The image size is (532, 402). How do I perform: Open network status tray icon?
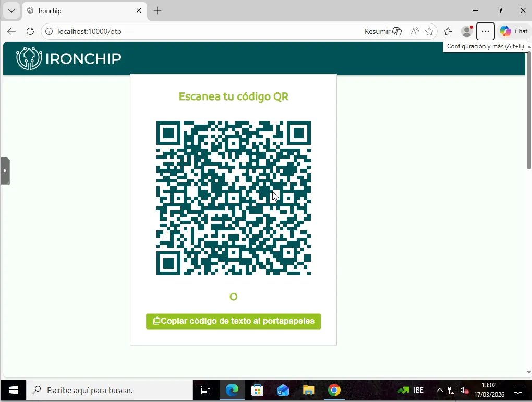coord(452,390)
